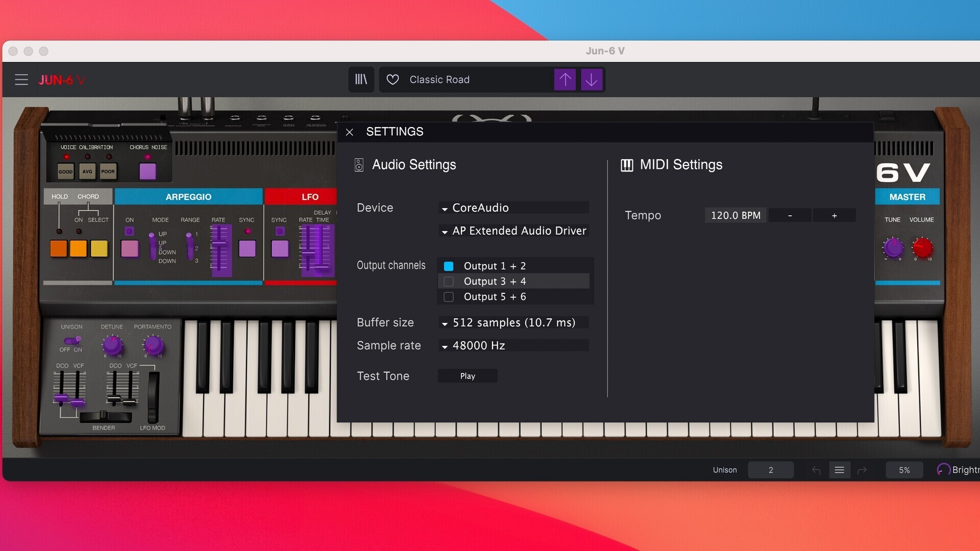Enable Output 1 + 2 checkbox
Image resolution: width=980 pixels, height=551 pixels.
click(x=449, y=266)
